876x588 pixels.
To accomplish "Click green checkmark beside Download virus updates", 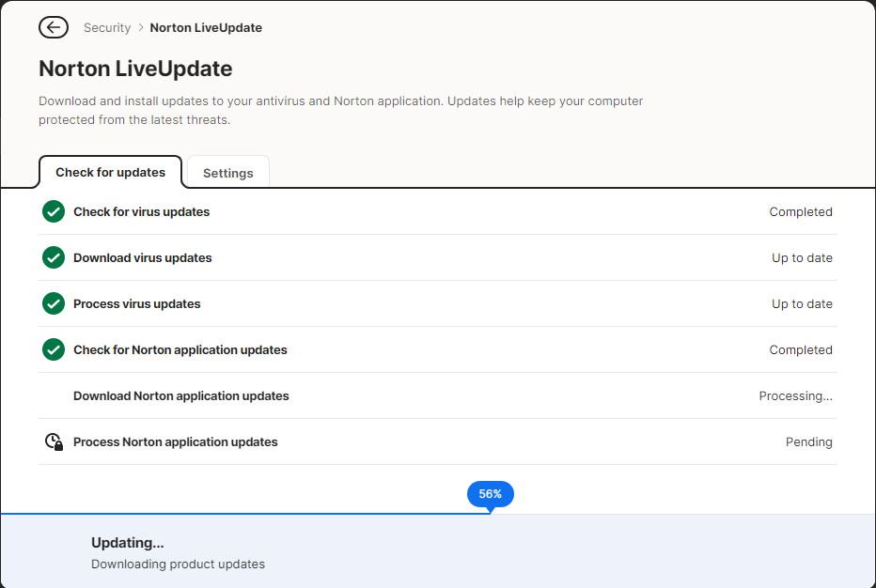I will (54, 257).
